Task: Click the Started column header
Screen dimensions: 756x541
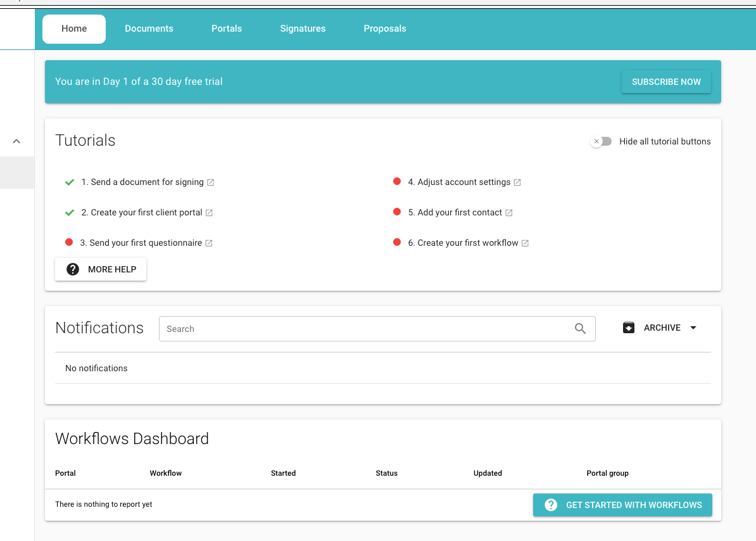Action: [283, 473]
